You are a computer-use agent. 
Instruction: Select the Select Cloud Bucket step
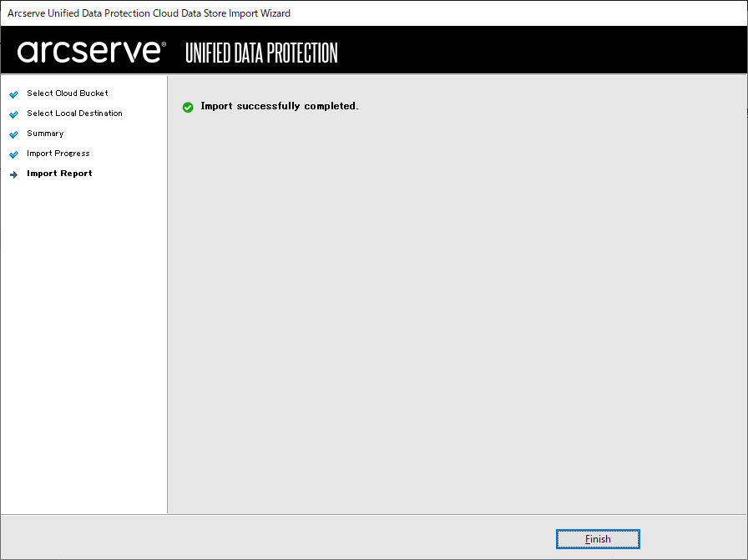pos(68,93)
